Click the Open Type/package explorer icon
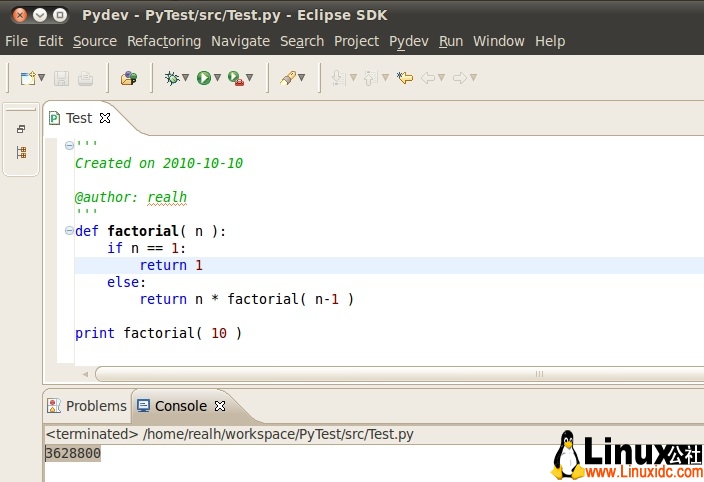 (129, 78)
